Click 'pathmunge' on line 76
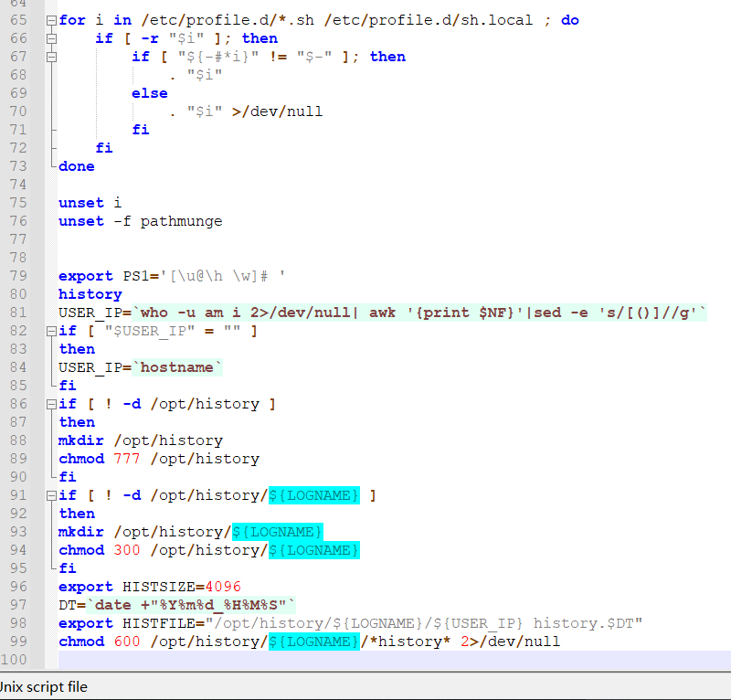Image resolution: width=731 pixels, height=700 pixels. 181,221
